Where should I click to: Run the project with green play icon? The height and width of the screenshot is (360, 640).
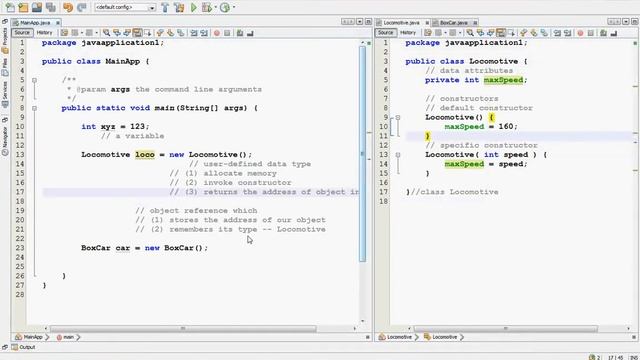(x=194, y=7)
